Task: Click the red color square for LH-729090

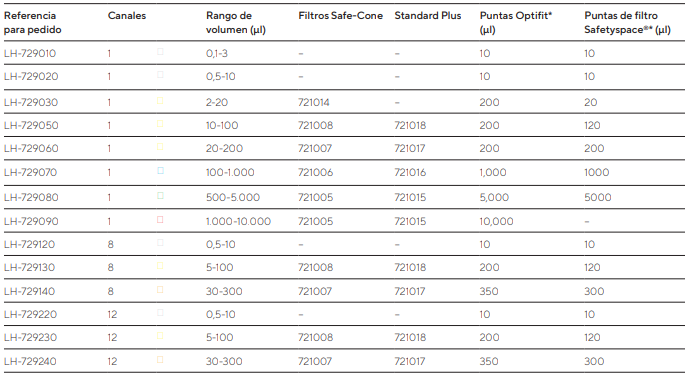Action: 160,220
